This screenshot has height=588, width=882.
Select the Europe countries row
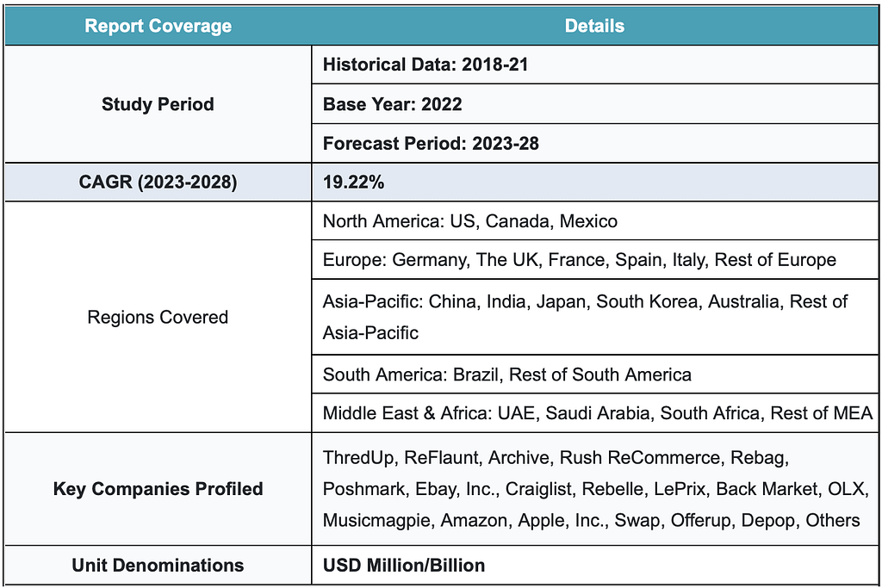(x=579, y=260)
